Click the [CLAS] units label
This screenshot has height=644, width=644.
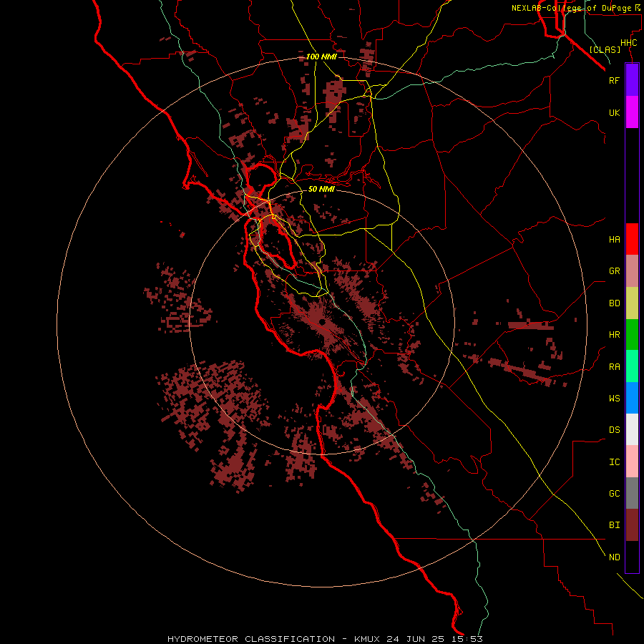point(605,49)
